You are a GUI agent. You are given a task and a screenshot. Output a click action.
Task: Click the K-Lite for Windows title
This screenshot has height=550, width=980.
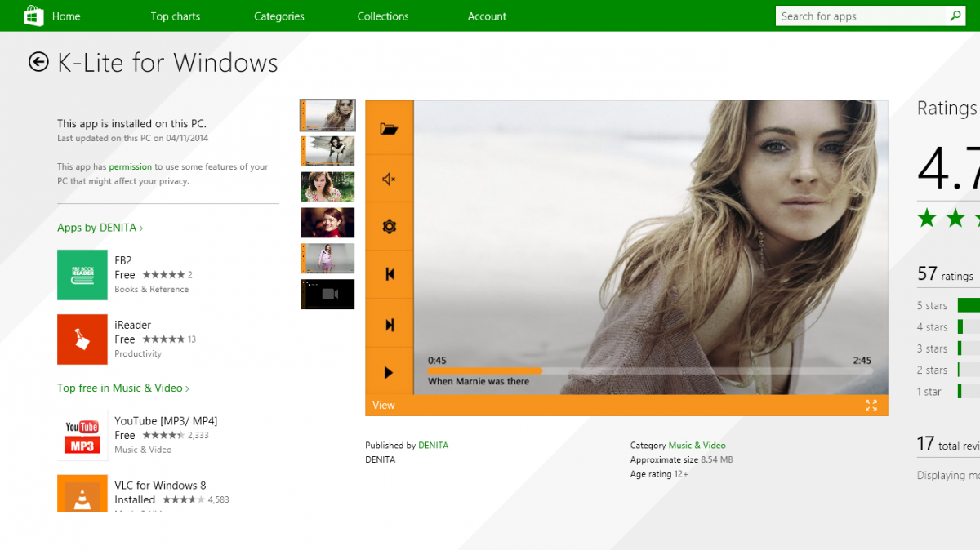[x=167, y=63]
